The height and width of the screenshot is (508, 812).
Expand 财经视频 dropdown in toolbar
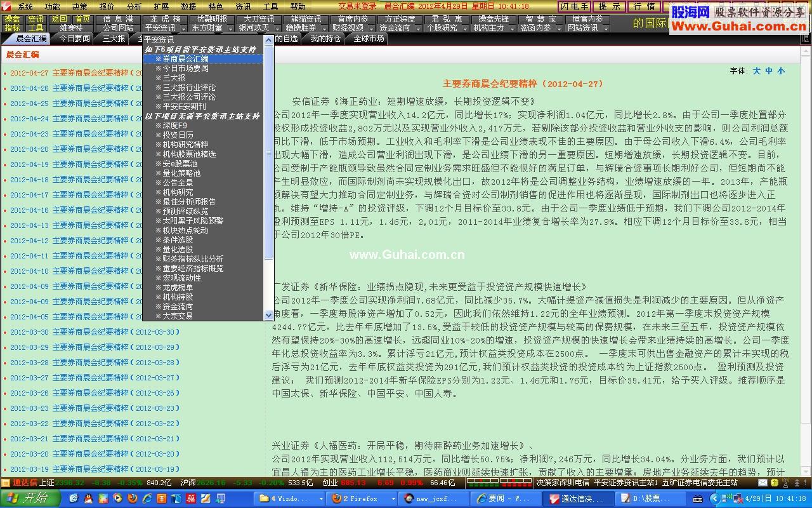coord(372,29)
